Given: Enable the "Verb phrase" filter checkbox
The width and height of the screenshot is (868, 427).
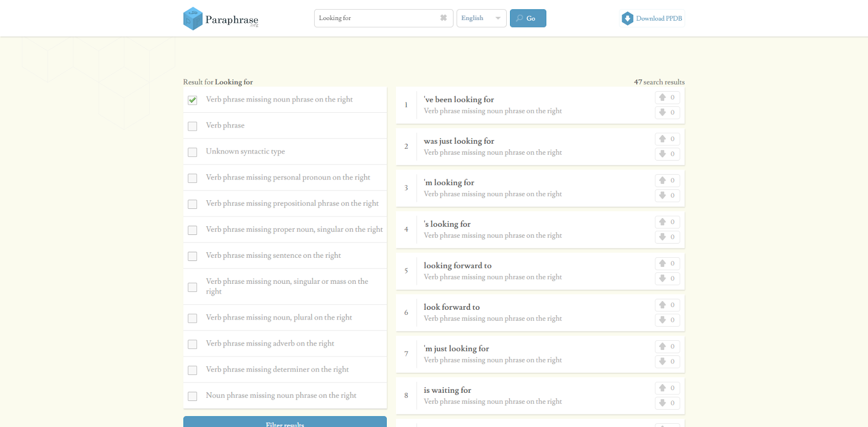Looking at the screenshot, I should tap(193, 126).
